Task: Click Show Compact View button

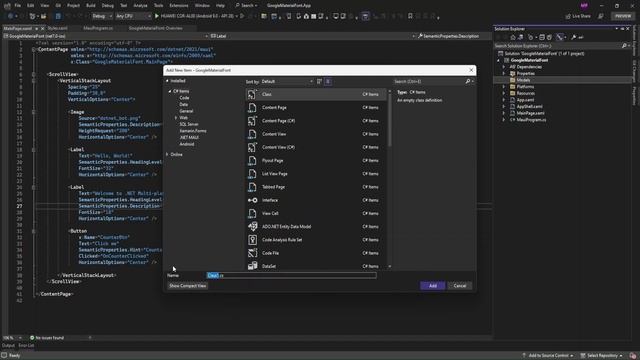Action: click(188, 286)
